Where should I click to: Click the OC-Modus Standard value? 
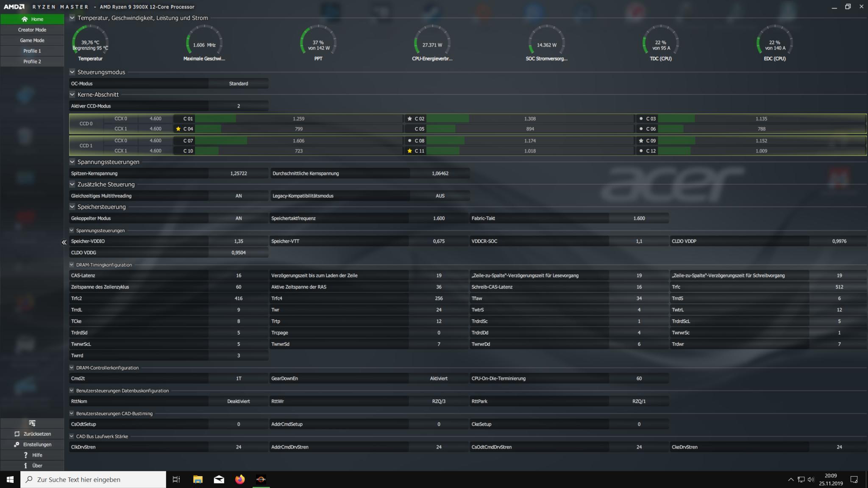pyautogui.click(x=238, y=83)
